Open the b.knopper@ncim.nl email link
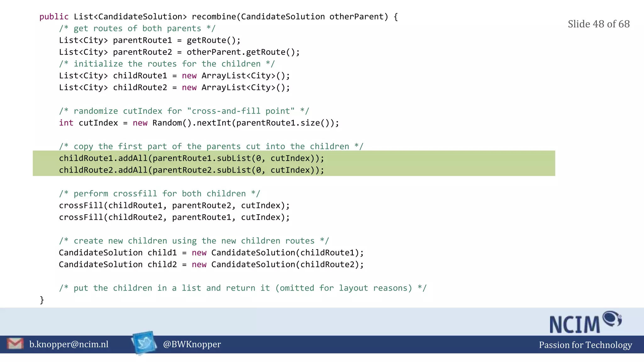Image resolution: width=644 pixels, height=362 pixels. (69, 344)
